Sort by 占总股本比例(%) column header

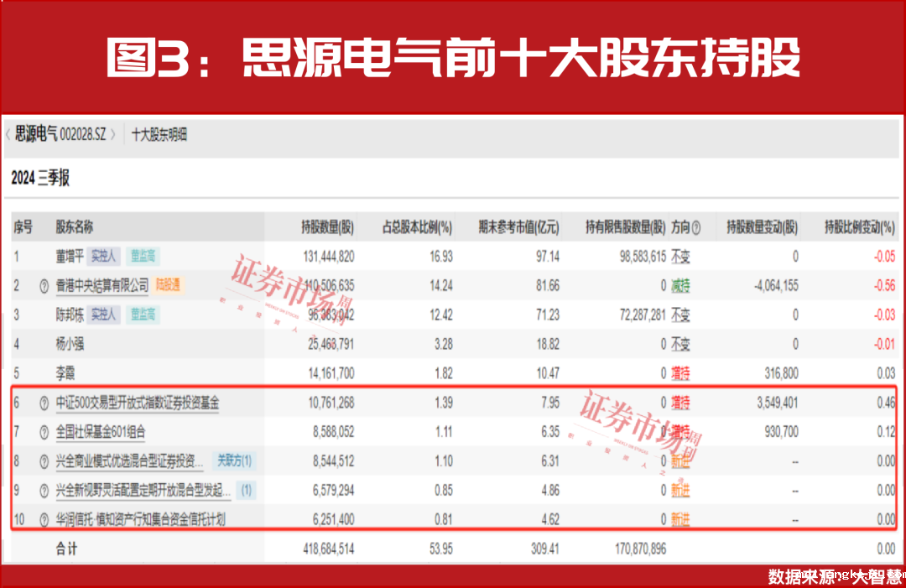[417, 227]
